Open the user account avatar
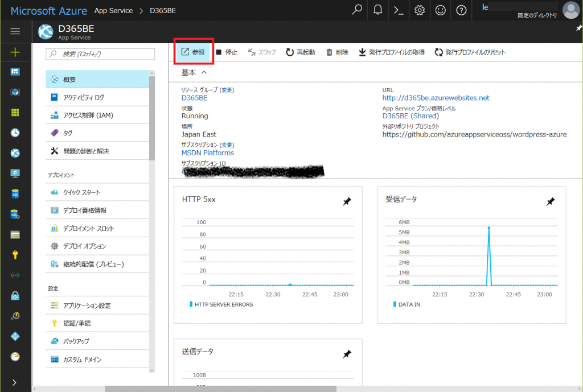Screen dimensions: 583x392 (x=570, y=10)
